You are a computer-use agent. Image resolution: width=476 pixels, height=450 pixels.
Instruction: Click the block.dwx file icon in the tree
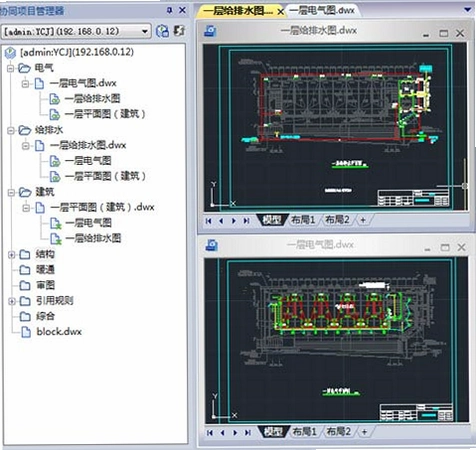(x=26, y=332)
